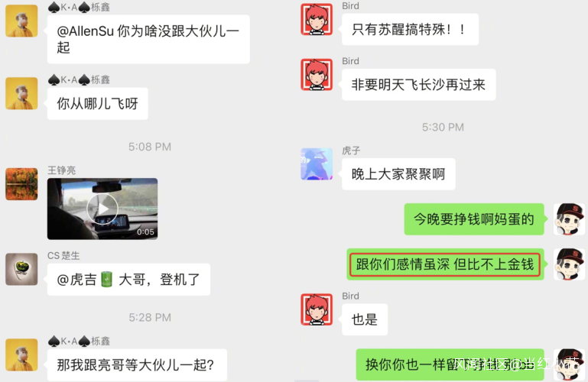Tap Bird's red-haired avatar beside 只有苏醒搞特殊
This screenshot has height=382, width=588.
(317, 19)
